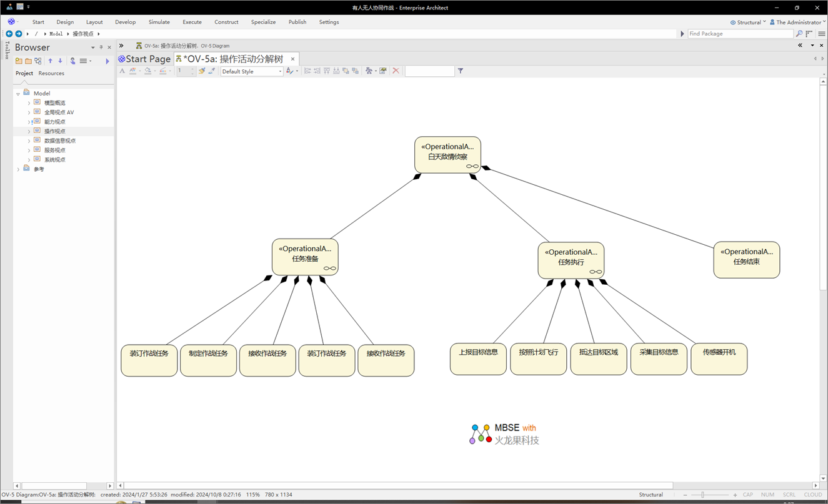Viewport: 828px width, 504px height.
Task: Select the 系统视点 package in tree
Action: 54,160
